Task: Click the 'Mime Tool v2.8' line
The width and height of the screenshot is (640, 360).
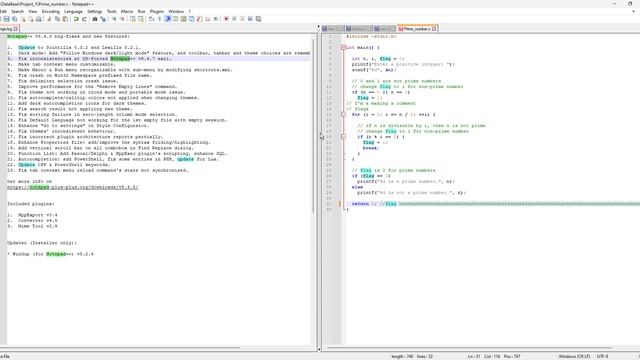Action: (38, 226)
